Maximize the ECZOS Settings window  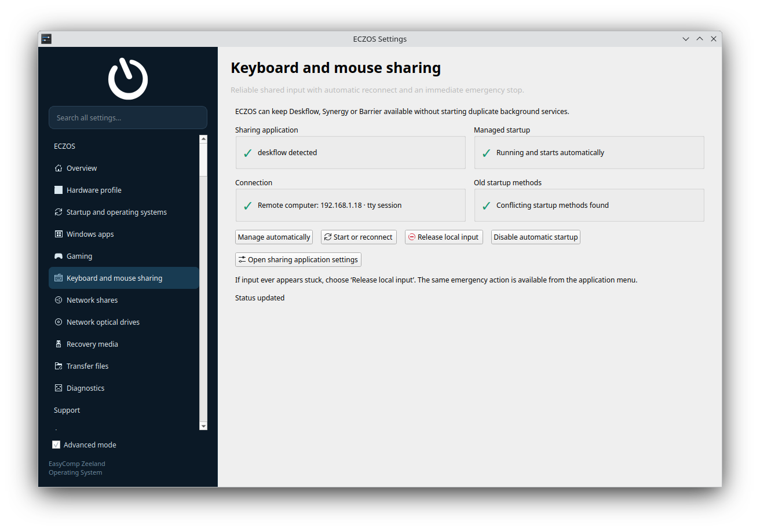pos(700,39)
